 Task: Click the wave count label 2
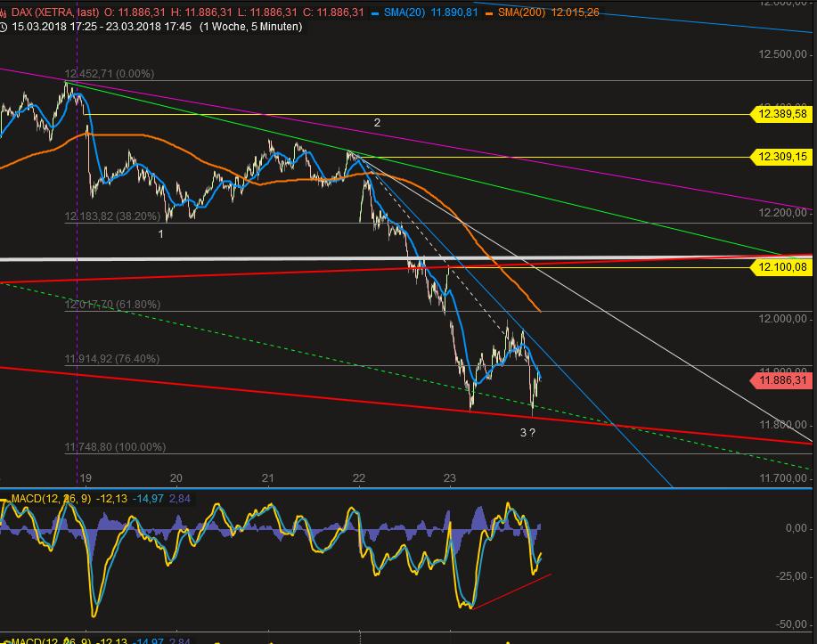(377, 121)
